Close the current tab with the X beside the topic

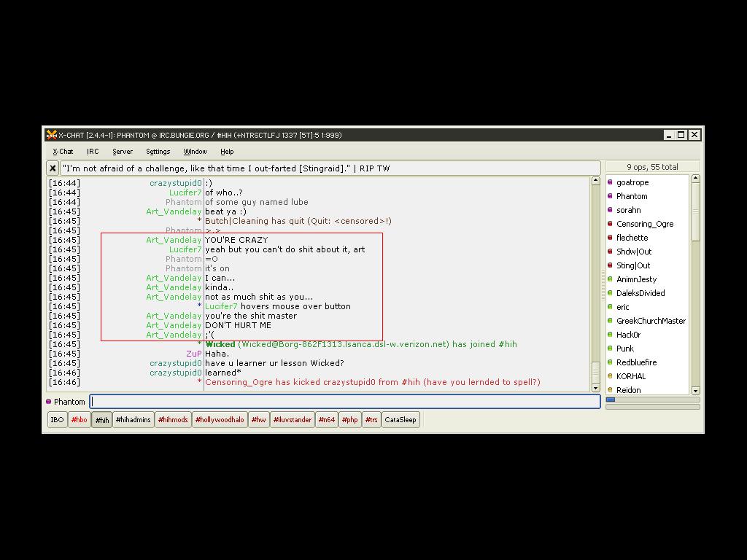click(x=53, y=168)
